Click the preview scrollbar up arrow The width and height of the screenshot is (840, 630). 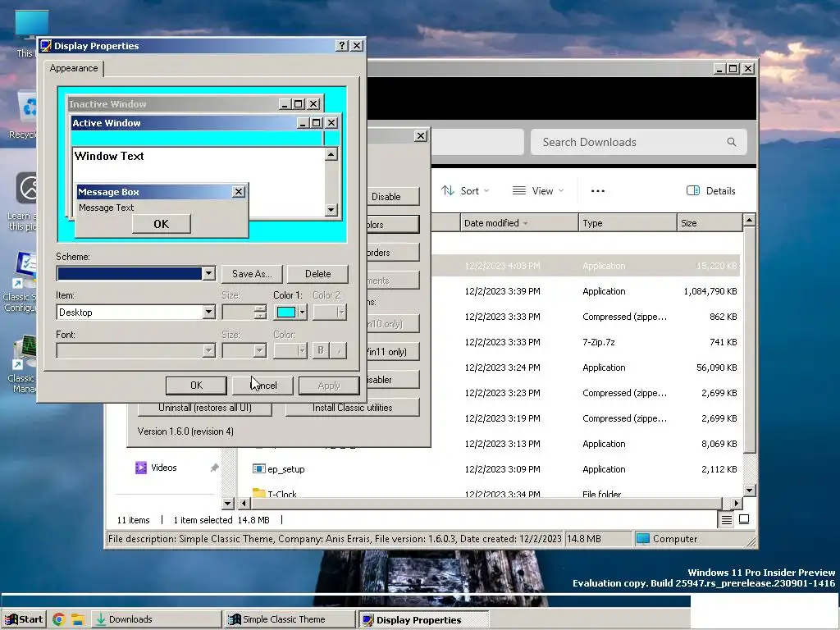[x=331, y=155]
